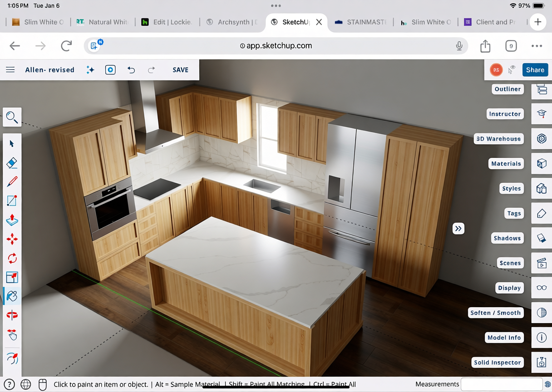Screen dimensions: 552x392
Task: Click the Measurements input field
Action: [501, 384]
